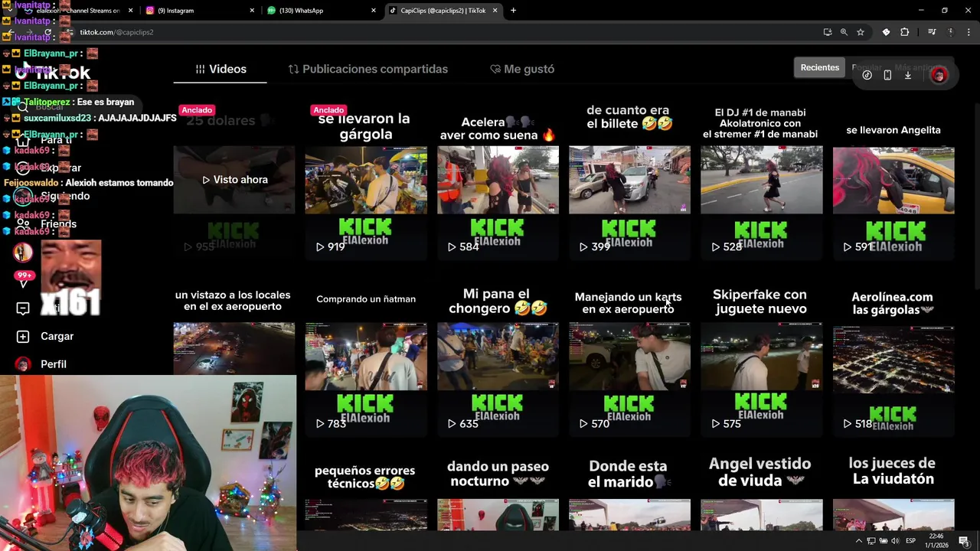980x551 pixels.
Task: Click the browser reload button
Action: point(48,32)
